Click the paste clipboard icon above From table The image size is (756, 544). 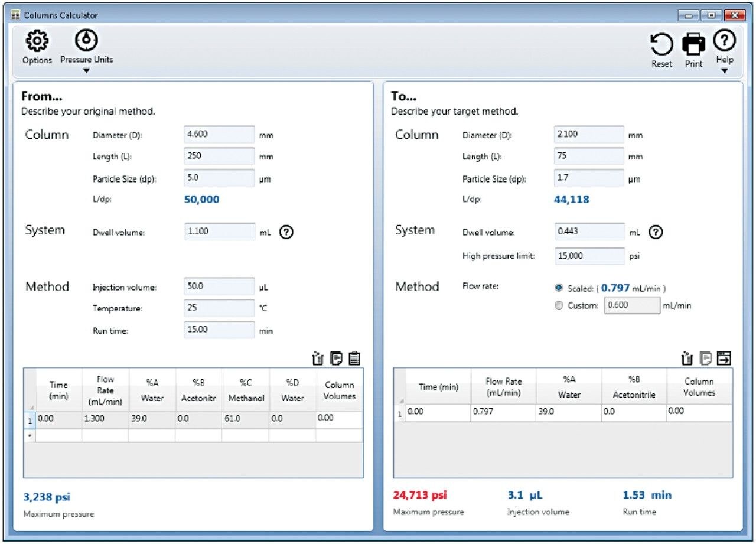354,358
